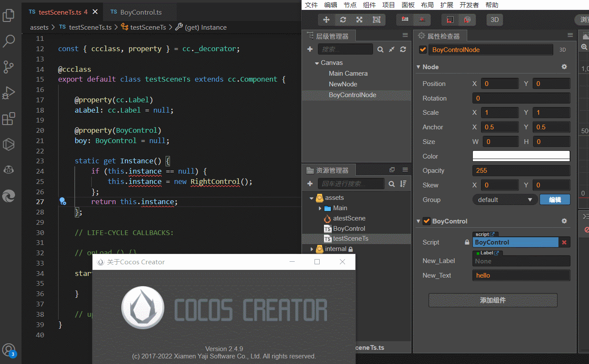Click the New_Text hello input field
Viewport: 589px width, 364px height.
(521, 275)
